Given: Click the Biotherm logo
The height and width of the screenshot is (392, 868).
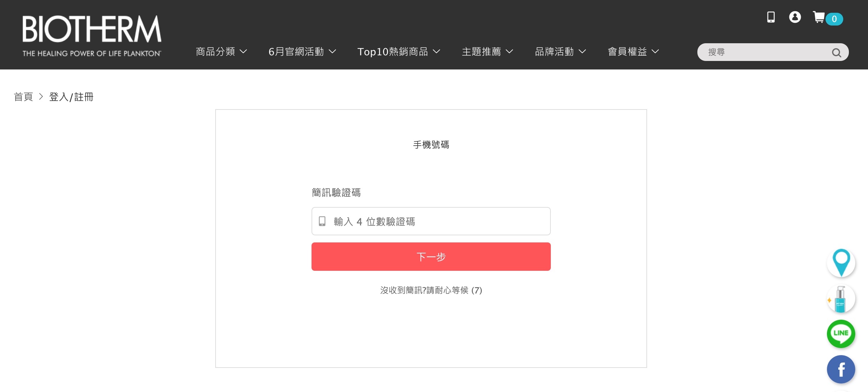Looking at the screenshot, I should tap(92, 35).
